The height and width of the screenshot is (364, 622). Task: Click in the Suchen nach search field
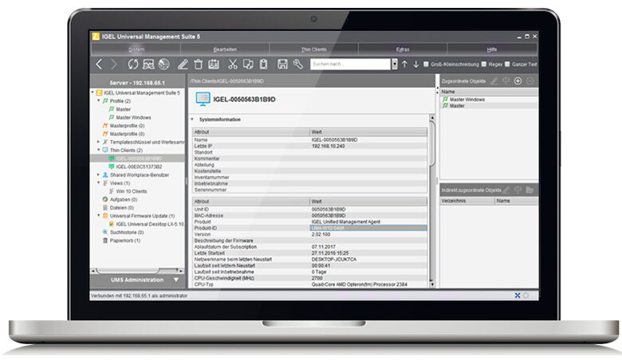350,65
